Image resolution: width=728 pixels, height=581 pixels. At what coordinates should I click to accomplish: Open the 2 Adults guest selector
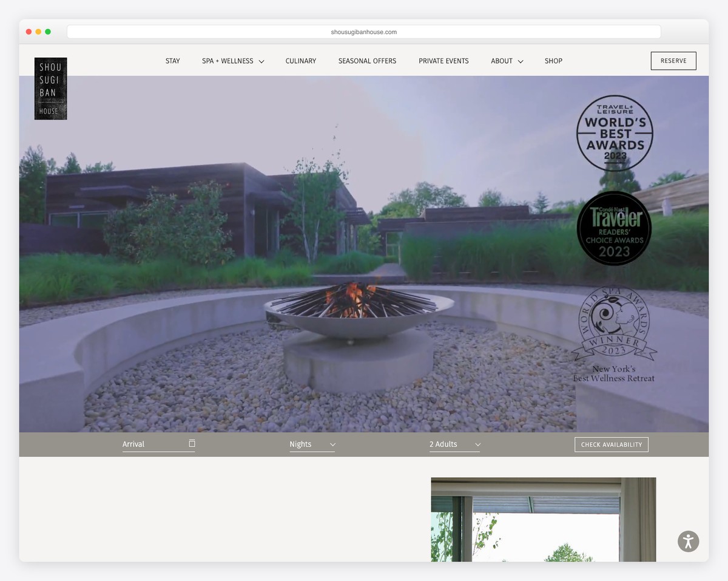(454, 444)
